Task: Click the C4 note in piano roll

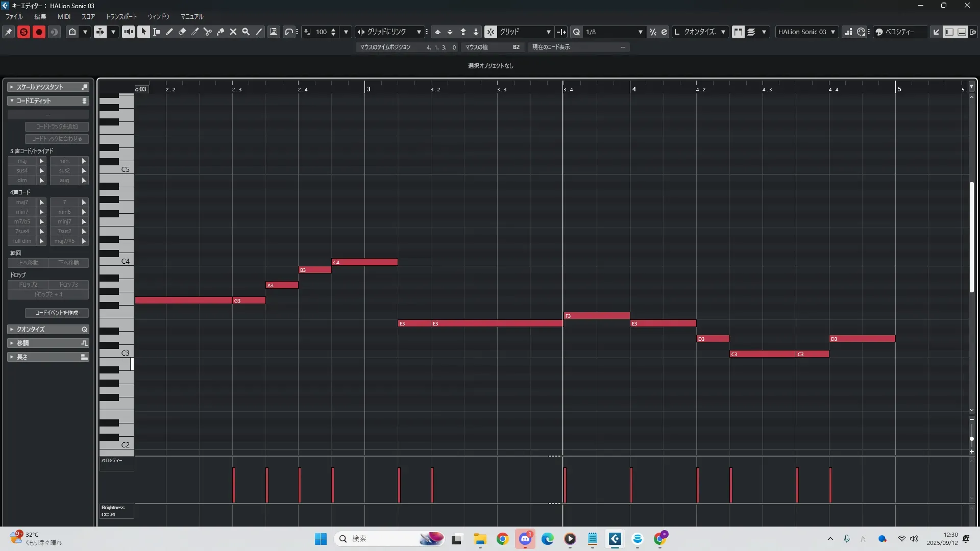Action: click(365, 262)
